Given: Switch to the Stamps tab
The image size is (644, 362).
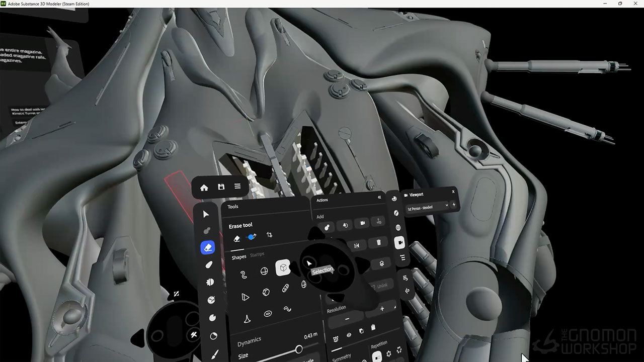Looking at the screenshot, I should pyautogui.click(x=257, y=255).
